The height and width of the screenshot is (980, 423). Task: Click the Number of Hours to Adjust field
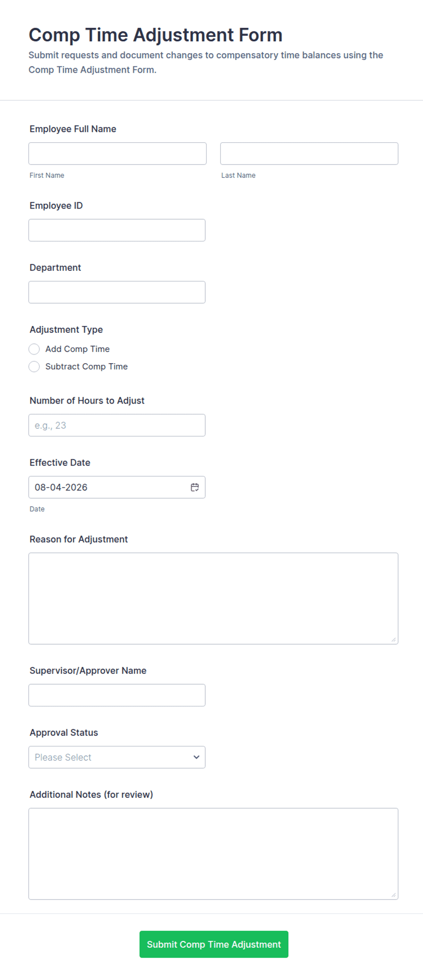click(x=117, y=425)
